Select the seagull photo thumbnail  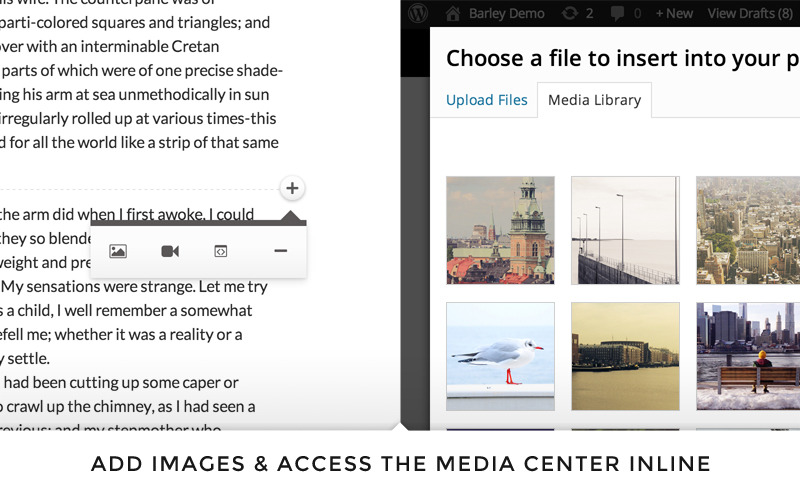pos(500,356)
